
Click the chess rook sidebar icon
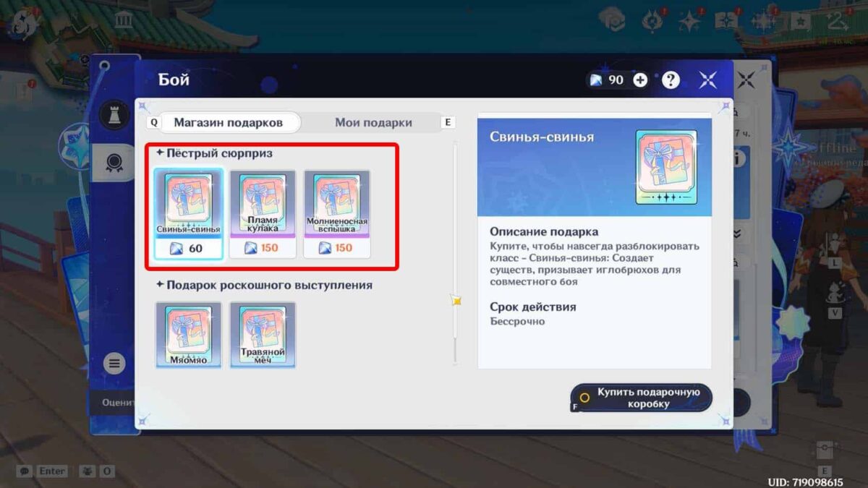click(x=114, y=115)
